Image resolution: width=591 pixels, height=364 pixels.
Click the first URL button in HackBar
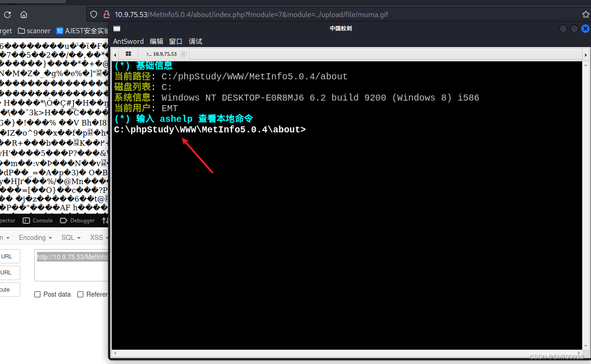click(9, 257)
